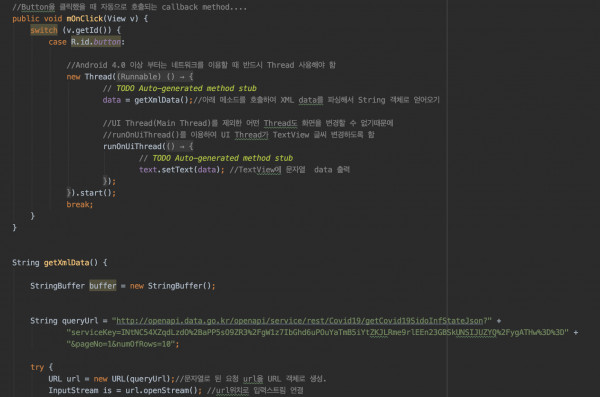Screen dimensions: 600x397
Task: Click the R.id.button case reference
Action: tap(96, 42)
